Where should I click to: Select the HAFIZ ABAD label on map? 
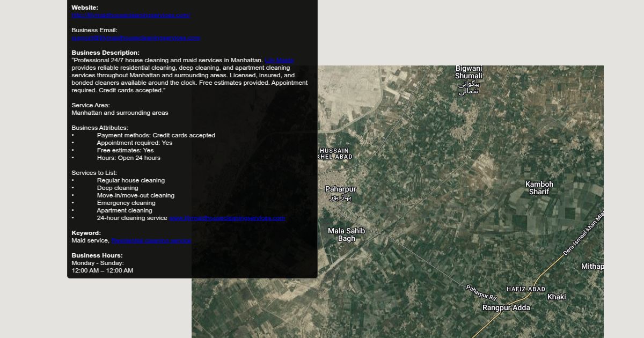point(526,289)
